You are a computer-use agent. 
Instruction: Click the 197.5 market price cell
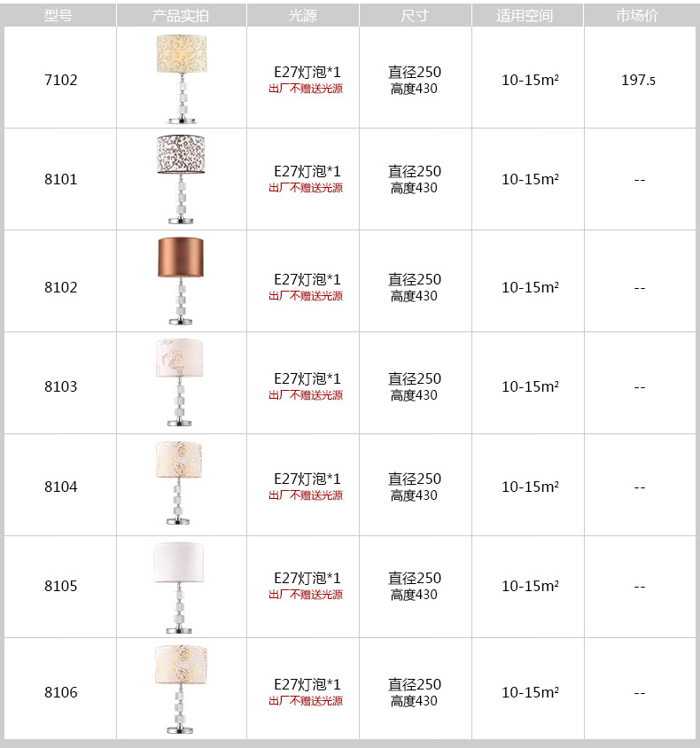tap(639, 80)
